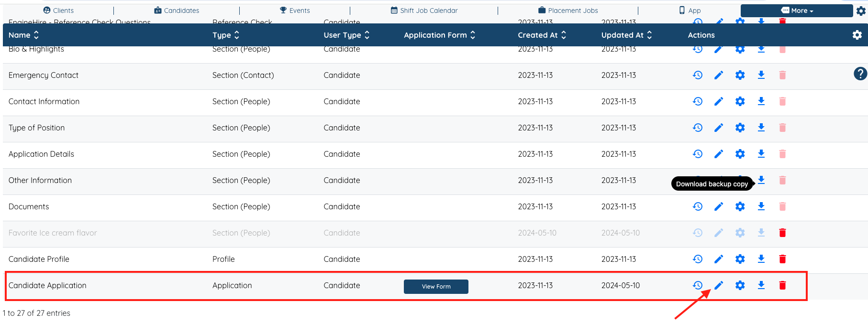This screenshot has height=334, width=868.
Task: Open the App menu item
Action: coord(690,11)
